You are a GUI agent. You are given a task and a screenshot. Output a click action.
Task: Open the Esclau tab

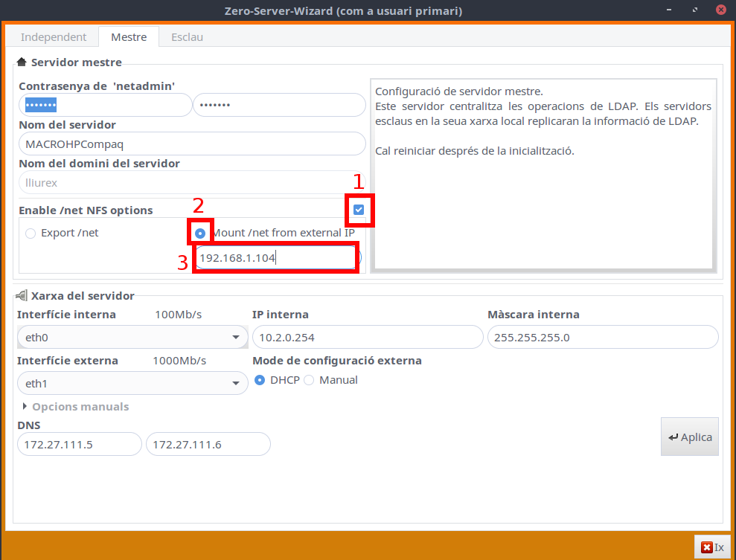pyautogui.click(x=187, y=37)
